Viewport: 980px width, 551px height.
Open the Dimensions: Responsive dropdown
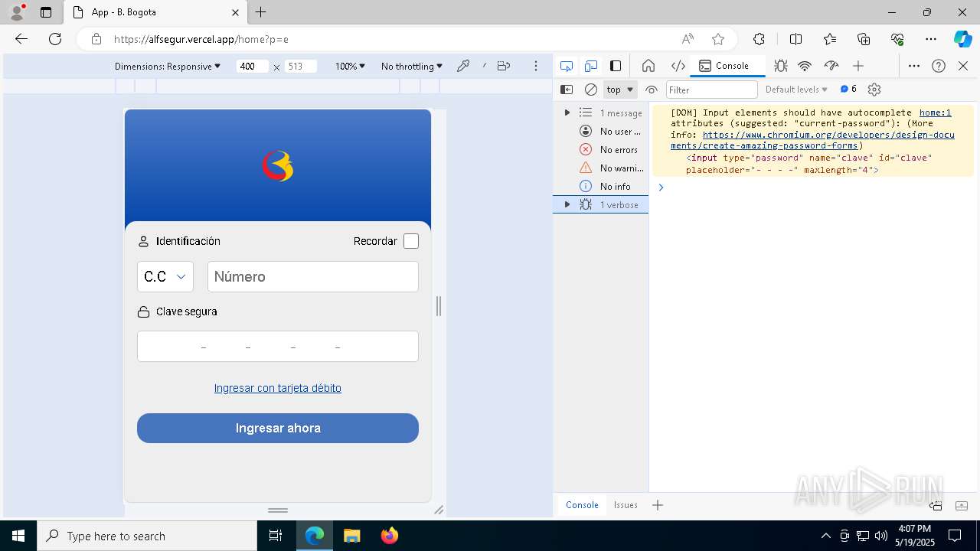(x=168, y=67)
